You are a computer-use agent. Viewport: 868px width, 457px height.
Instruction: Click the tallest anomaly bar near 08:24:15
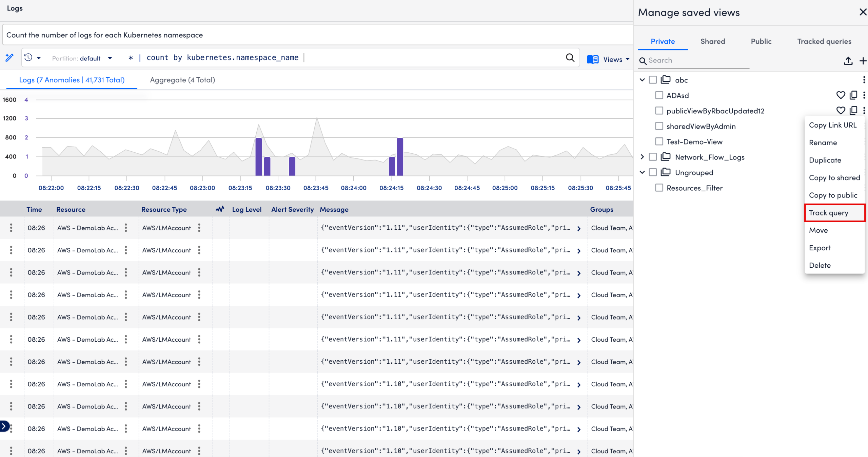click(x=400, y=157)
